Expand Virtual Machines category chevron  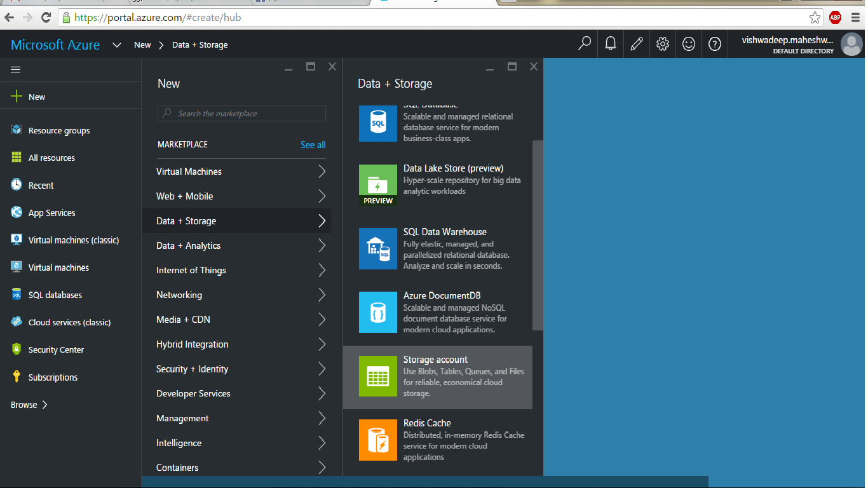point(322,171)
